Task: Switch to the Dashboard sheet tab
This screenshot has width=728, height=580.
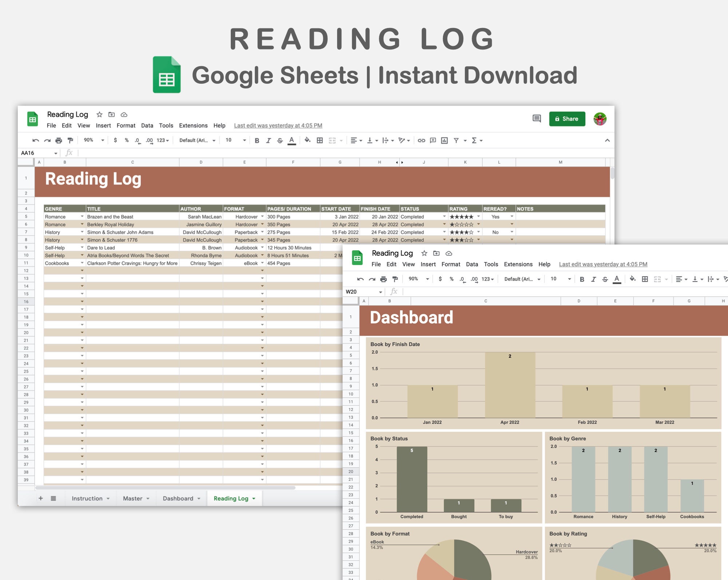Action: (x=178, y=498)
